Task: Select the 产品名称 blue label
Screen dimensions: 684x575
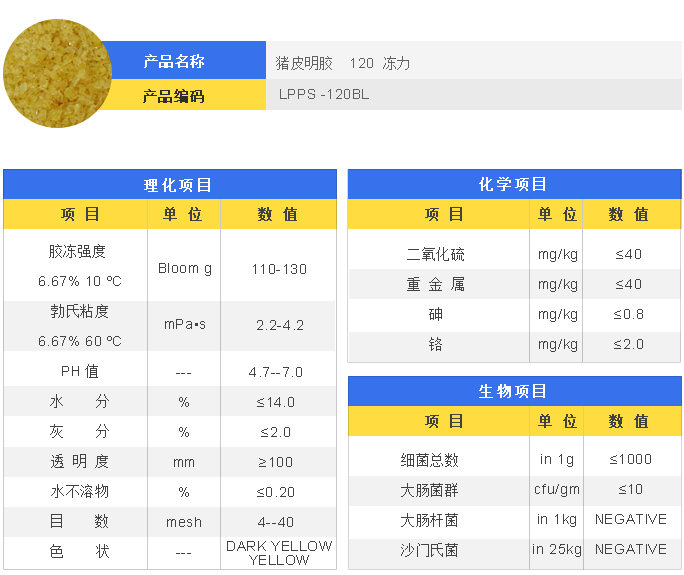Action: (173, 62)
